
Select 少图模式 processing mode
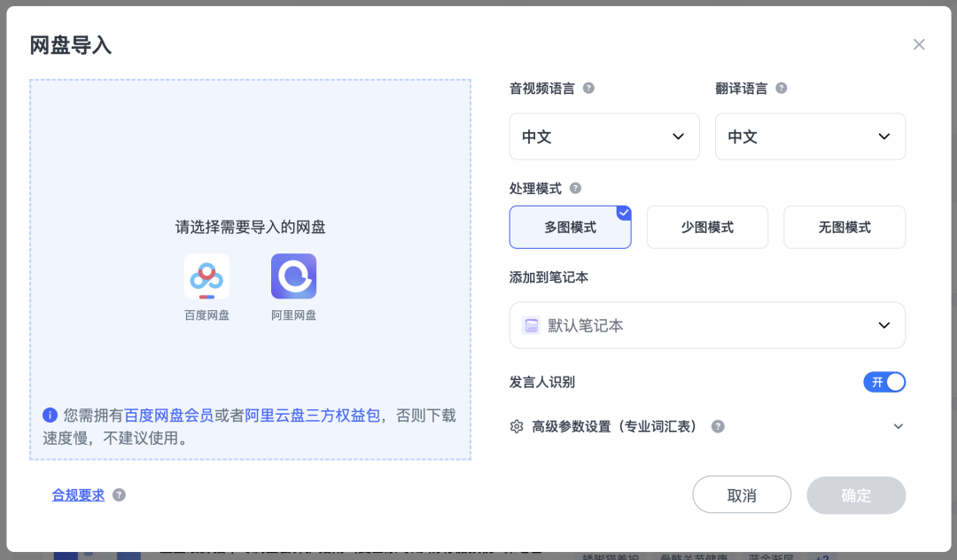[x=707, y=227]
